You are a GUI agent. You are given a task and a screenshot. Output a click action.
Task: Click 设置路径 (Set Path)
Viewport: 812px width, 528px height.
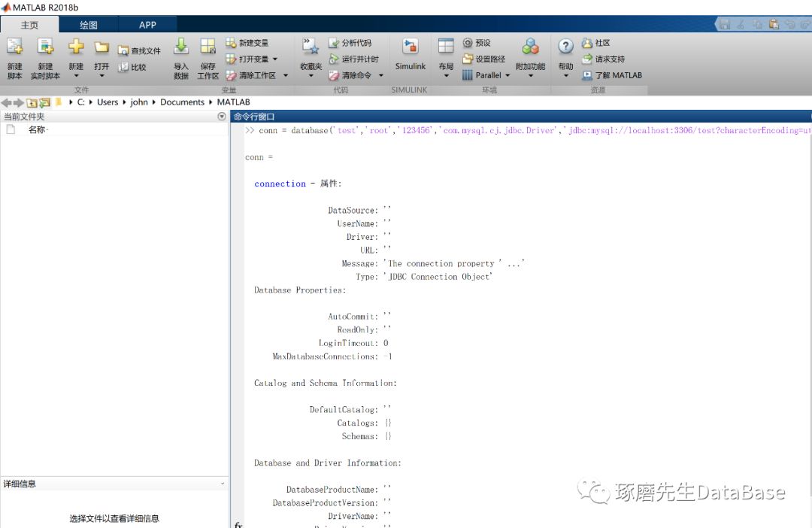pyautogui.click(x=483, y=59)
